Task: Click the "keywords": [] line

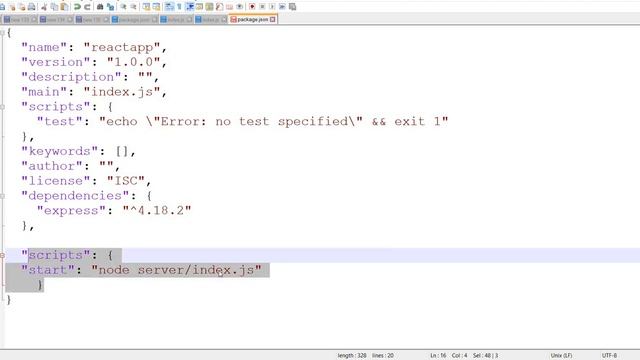Action: pos(78,151)
